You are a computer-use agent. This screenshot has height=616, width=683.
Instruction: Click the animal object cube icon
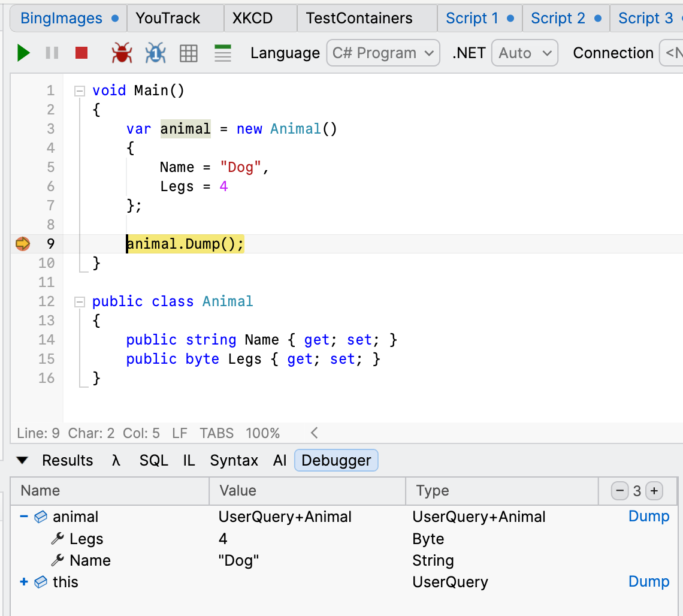(41, 517)
